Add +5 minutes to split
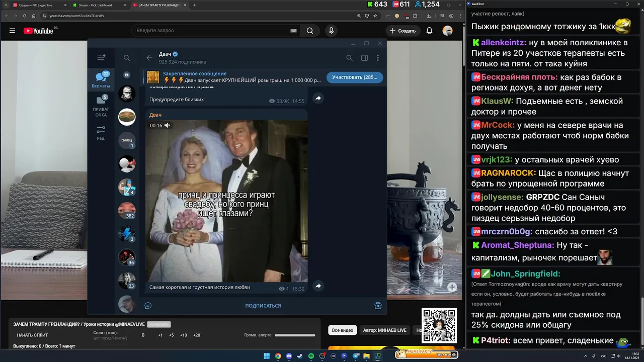This screenshot has height=362, width=644. click(171, 335)
